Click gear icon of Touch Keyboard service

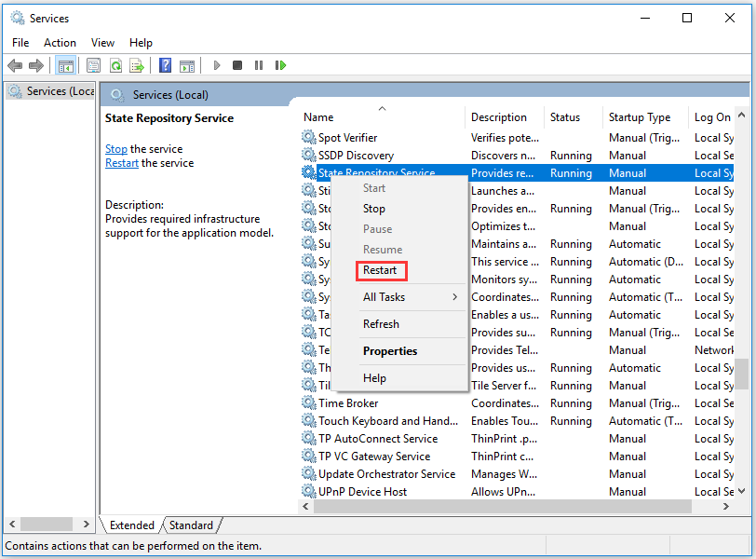308,420
